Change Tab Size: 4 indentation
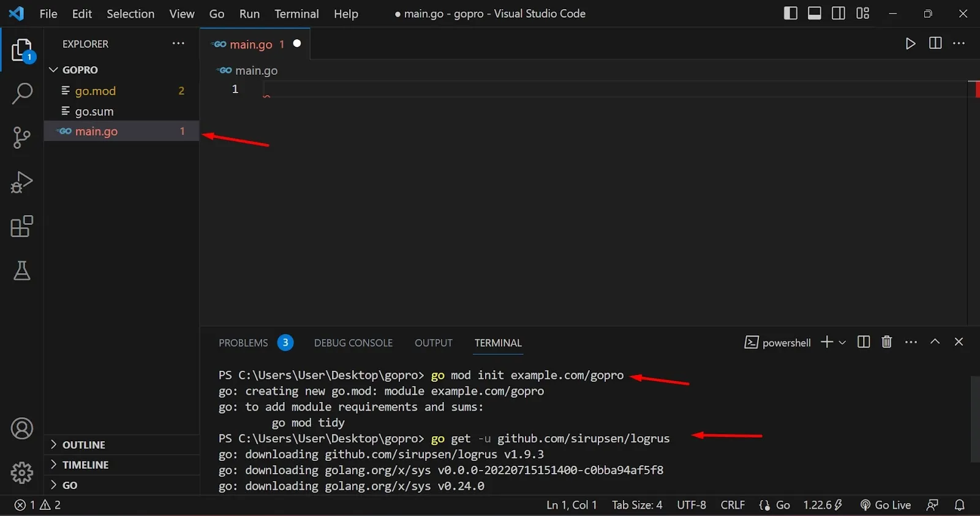 [637, 505]
